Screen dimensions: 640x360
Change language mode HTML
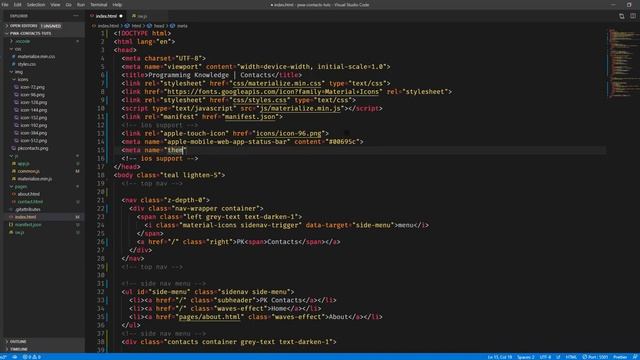pos(571,357)
